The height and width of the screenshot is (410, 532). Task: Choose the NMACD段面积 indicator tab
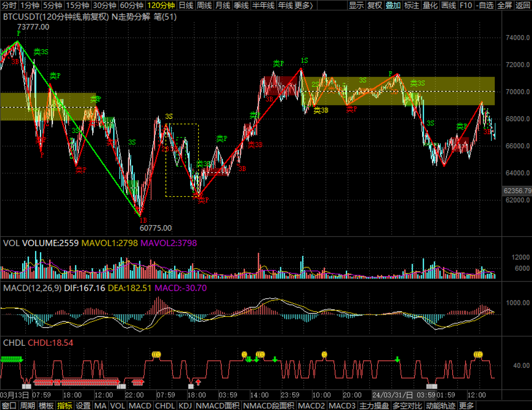pyautogui.click(x=269, y=406)
